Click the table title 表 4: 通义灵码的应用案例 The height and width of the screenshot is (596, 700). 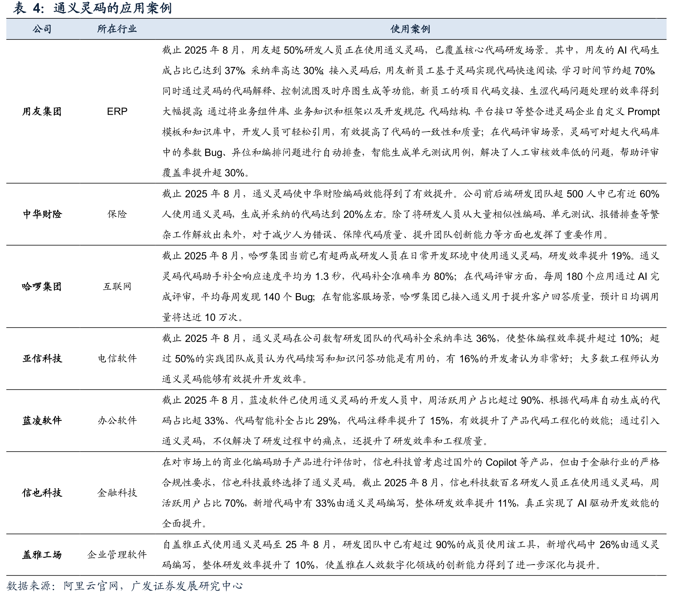(92, 8)
